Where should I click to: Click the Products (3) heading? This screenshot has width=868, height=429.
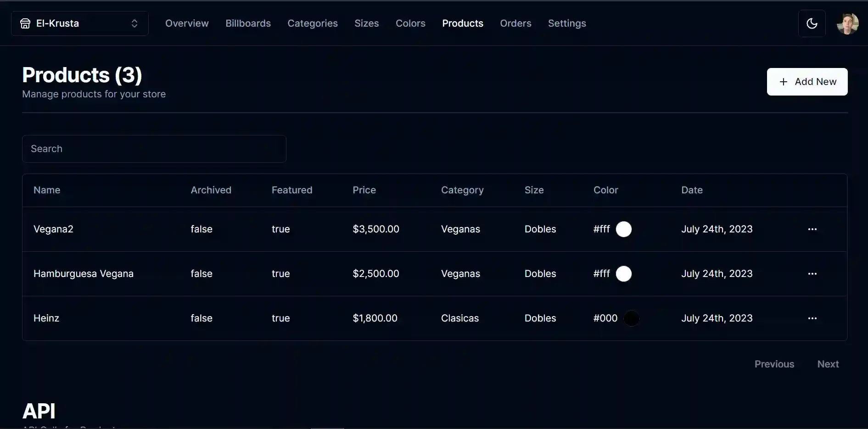(82, 75)
